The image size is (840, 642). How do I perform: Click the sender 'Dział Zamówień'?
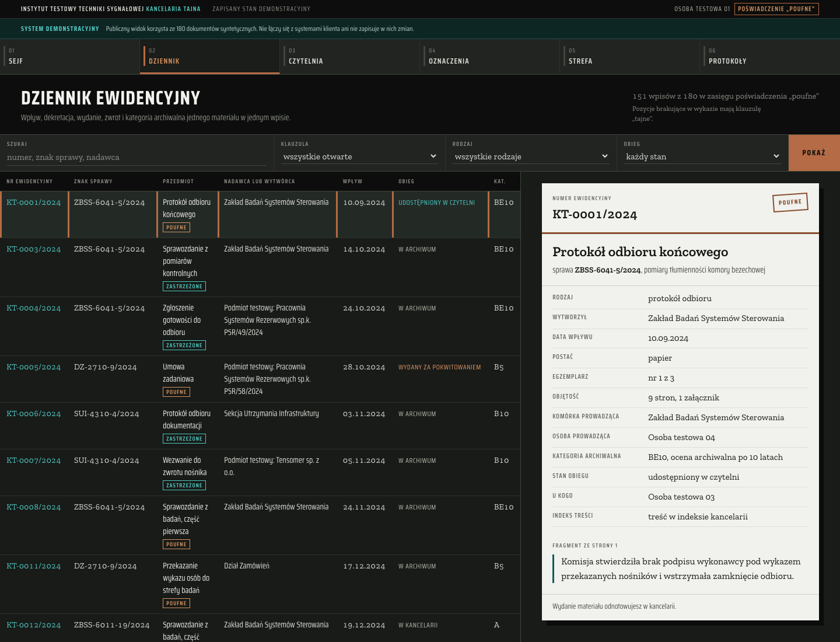coord(247,566)
